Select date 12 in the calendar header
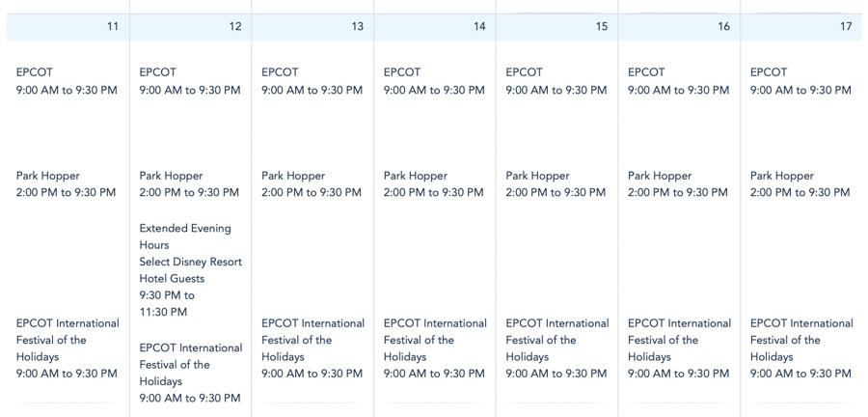Image resolution: width=868 pixels, height=417 pixels. tap(235, 26)
